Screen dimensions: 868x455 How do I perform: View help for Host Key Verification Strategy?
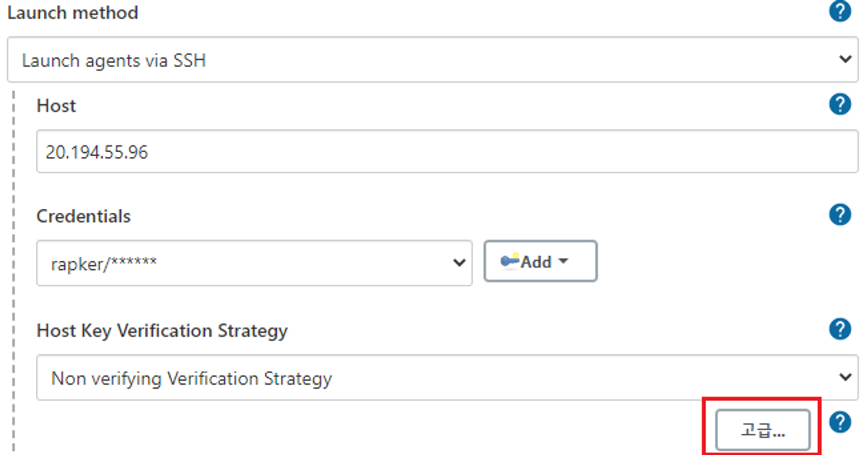840,329
